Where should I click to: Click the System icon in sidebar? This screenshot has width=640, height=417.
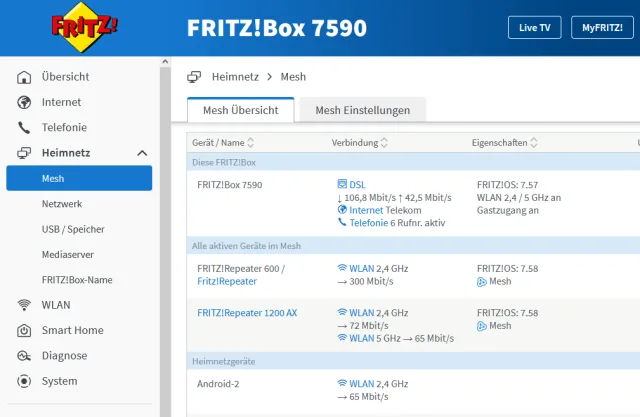24,381
